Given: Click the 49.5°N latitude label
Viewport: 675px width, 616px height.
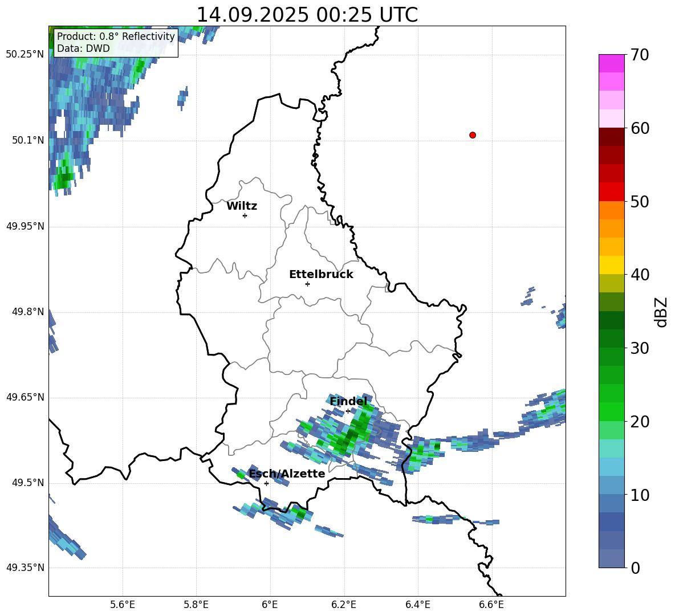Looking at the screenshot, I should tap(28, 483).
